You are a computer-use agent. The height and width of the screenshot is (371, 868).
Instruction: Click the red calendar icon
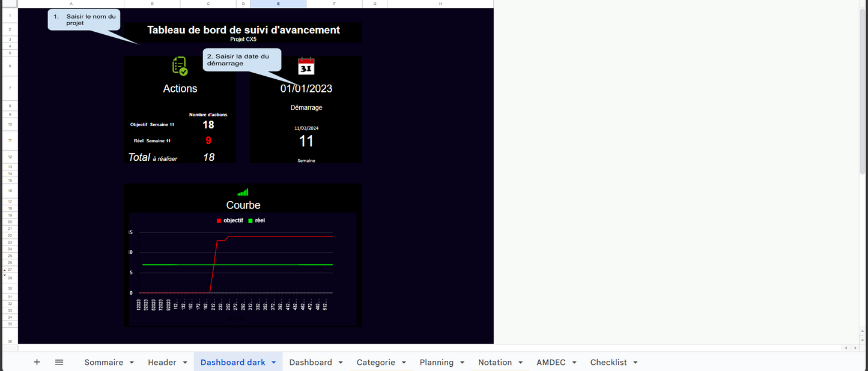click(x=306, y=66)
